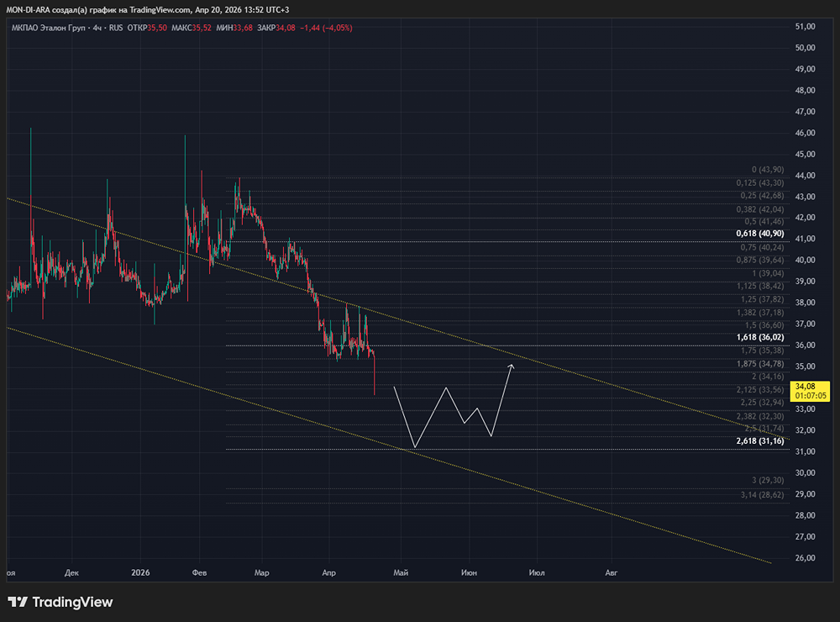Click 44,00 on the price axis
This screenshot has height=622, width=840.
pyautogui.click(x=806, y=176)
